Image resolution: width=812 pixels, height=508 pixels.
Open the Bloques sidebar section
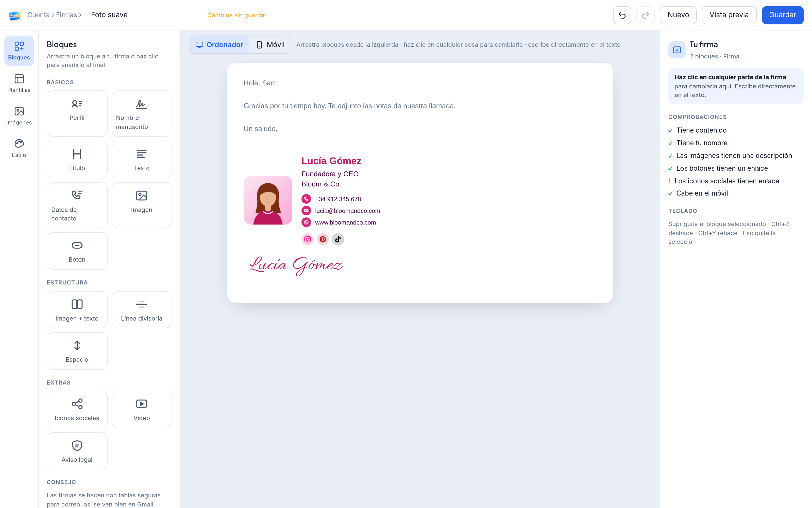(19, 51)
